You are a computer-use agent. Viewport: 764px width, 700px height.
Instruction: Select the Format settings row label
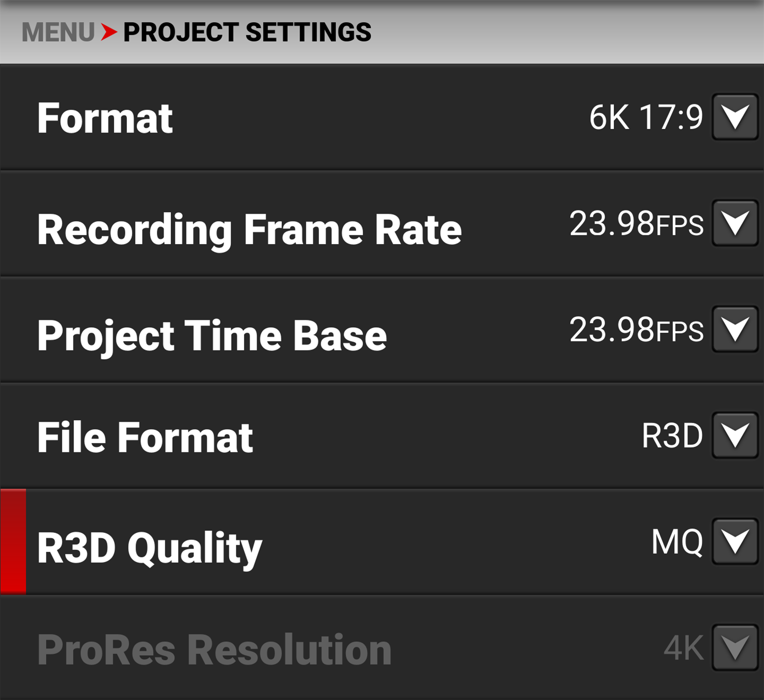(x=105, y=118)
